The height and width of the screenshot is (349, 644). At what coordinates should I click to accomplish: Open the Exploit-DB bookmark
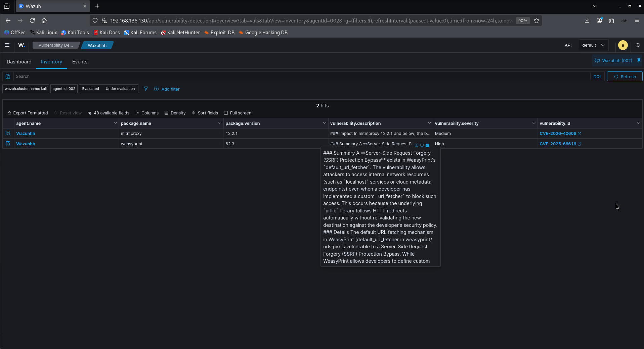pyautogui.click(x=219, y=33)
